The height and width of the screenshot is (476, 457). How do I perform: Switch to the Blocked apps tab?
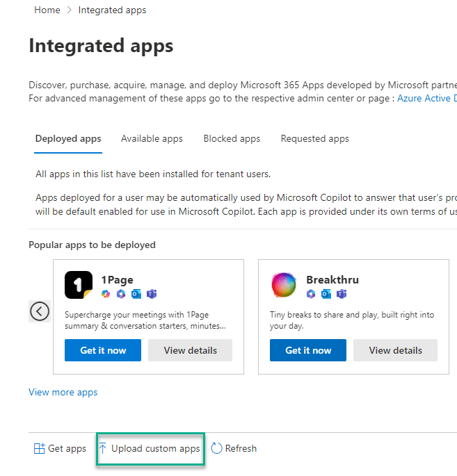click(x=232, y=139)
